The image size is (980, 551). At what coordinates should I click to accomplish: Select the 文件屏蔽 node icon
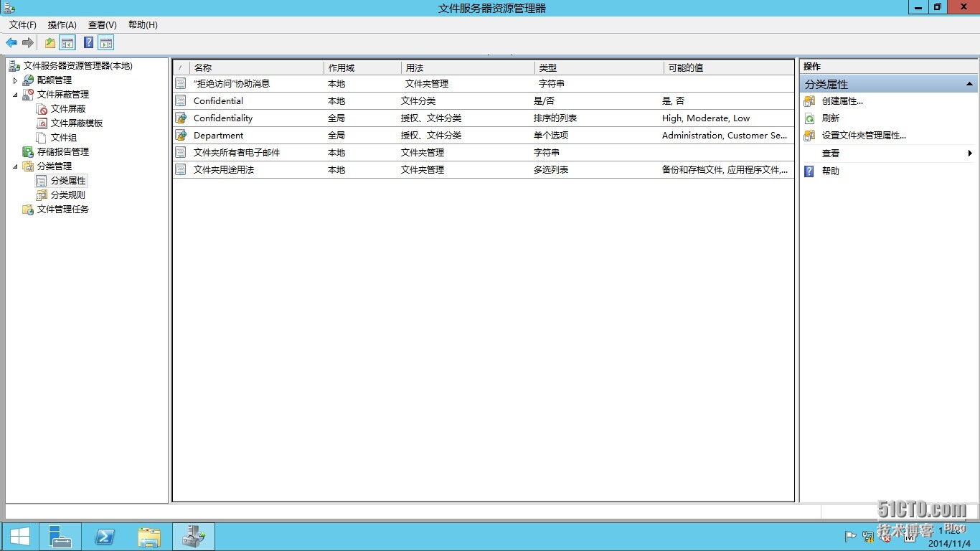pyautogui.click(x=41, y=108)
